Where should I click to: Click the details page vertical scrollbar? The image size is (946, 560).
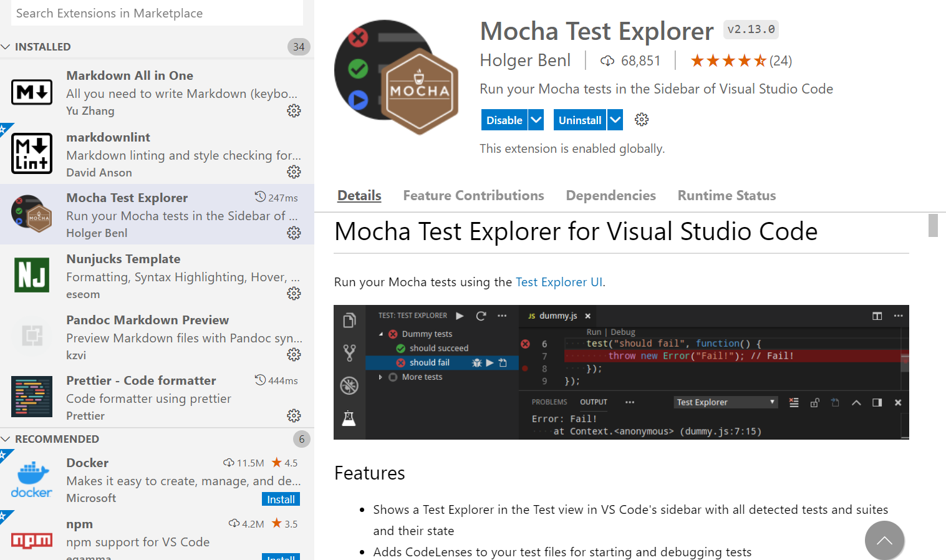click(x=934, y=226)
